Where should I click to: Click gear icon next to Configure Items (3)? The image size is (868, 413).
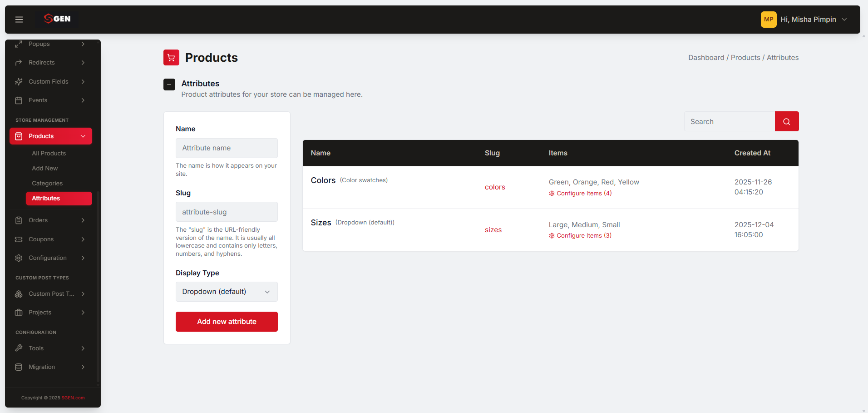point(552,236)
